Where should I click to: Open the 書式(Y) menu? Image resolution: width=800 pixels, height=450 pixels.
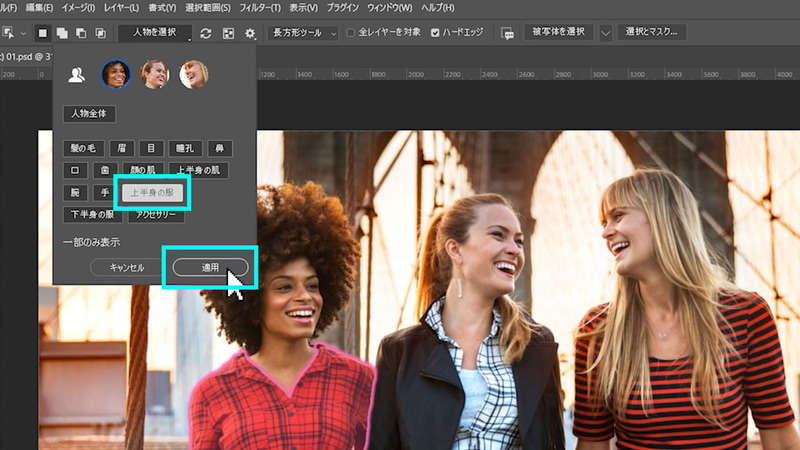click(162, 8)
